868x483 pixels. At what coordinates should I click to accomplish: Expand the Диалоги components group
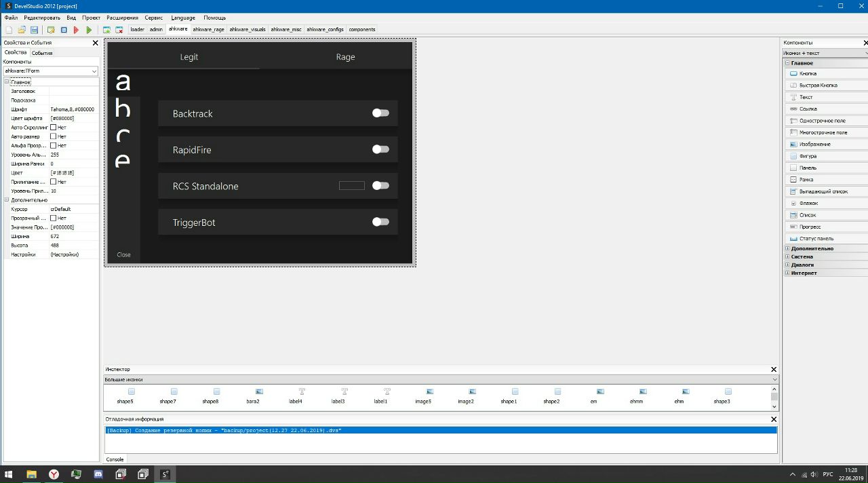tap(788, 265)
